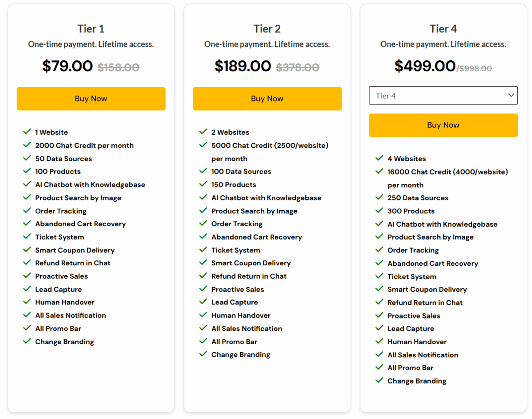The height and width of the screenshot is (419, 532).
Task: Click the crossed-out $998.00 price
Action: [475, 68]
